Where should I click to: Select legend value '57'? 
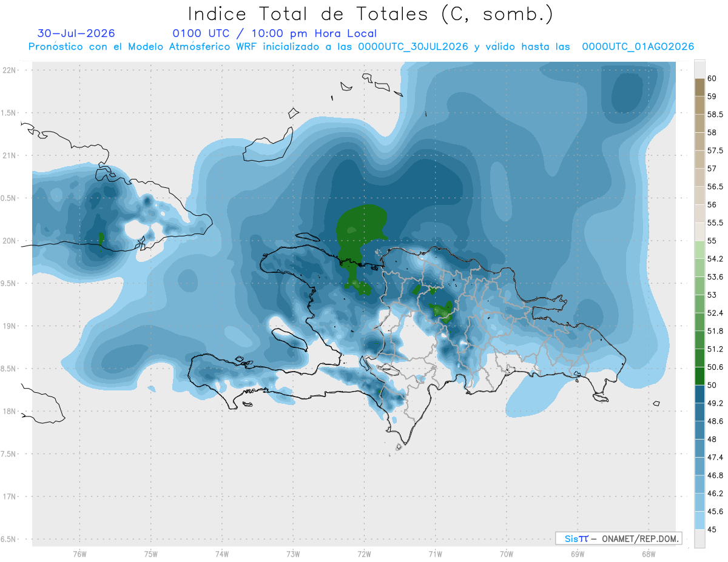pos(712,169)
